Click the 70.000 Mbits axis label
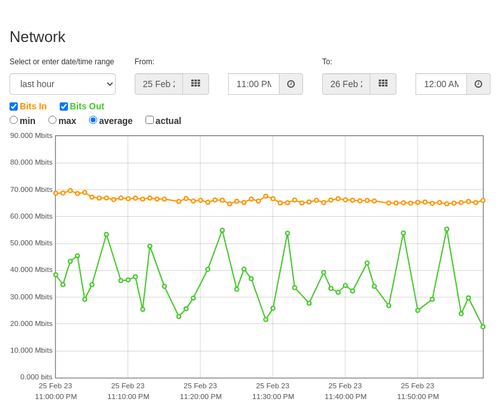 click(x=31, y=190)
